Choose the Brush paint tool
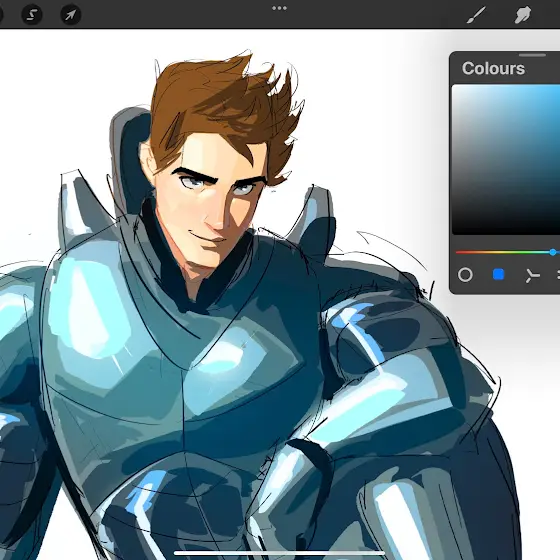The width and height of the screenshot is (560, 560). click(x=476, y=15)
